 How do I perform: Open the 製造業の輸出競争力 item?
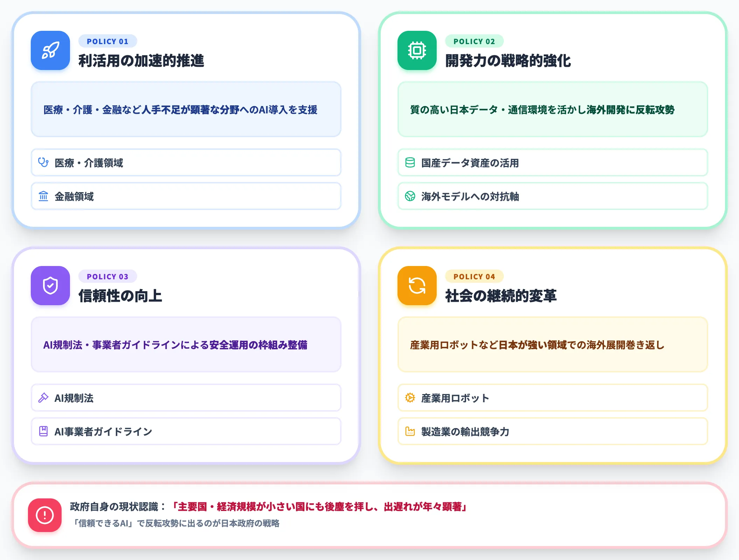(x=553, y=431)
